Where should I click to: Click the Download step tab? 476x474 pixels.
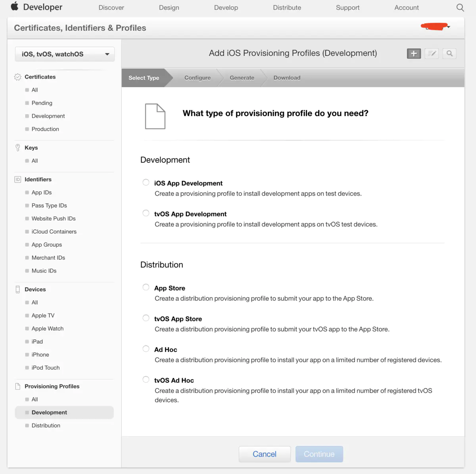pyautogui.click(x=287, y=78)
